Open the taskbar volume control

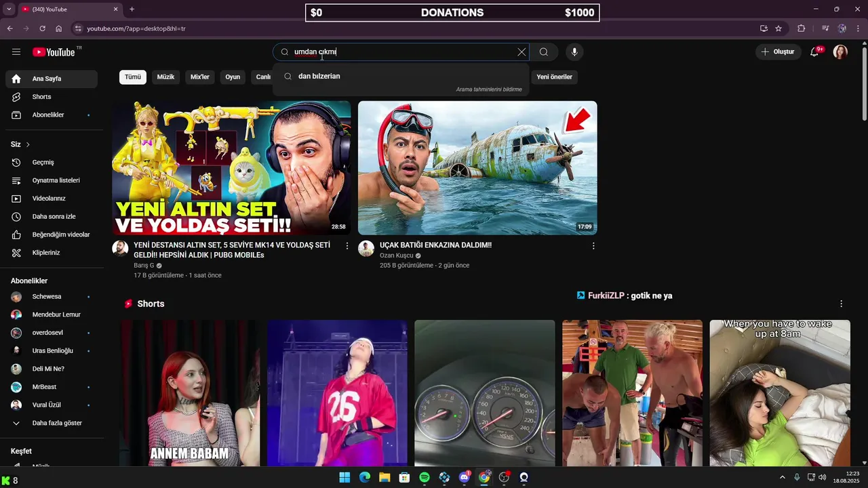[x=823, y=477]
